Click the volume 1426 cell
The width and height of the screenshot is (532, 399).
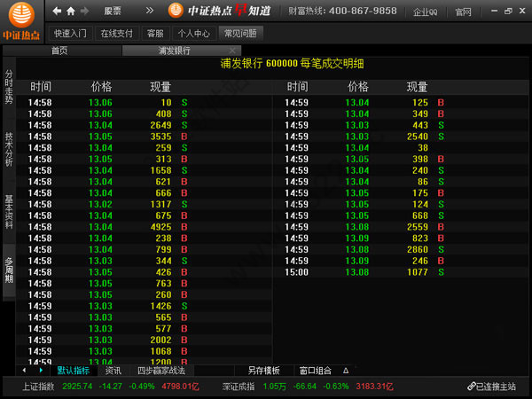(160, 306)
